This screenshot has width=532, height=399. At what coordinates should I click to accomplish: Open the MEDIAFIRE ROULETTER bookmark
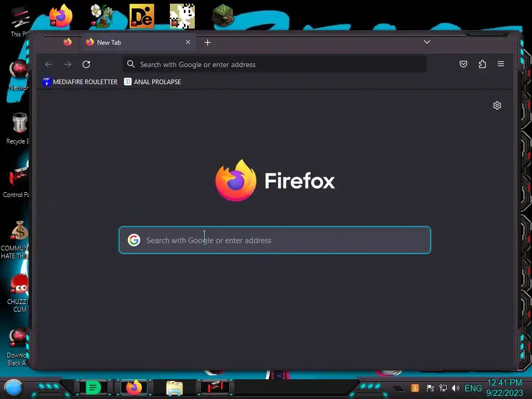80,82
